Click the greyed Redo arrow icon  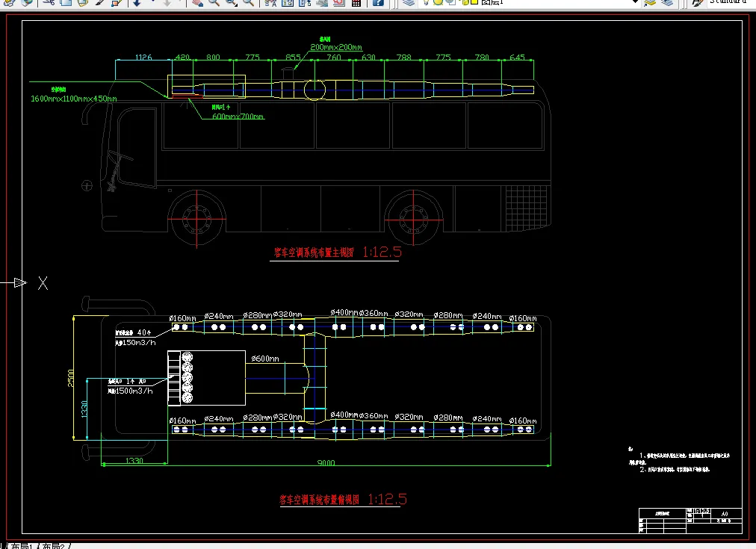[x=167, y=2]
